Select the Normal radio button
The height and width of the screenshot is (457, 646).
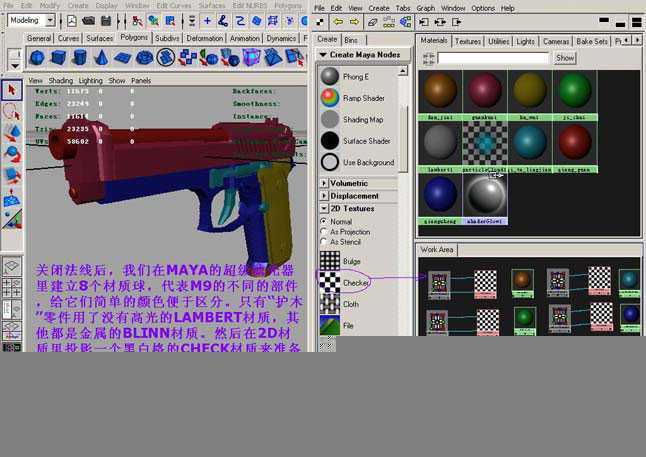tap(324, 221)
